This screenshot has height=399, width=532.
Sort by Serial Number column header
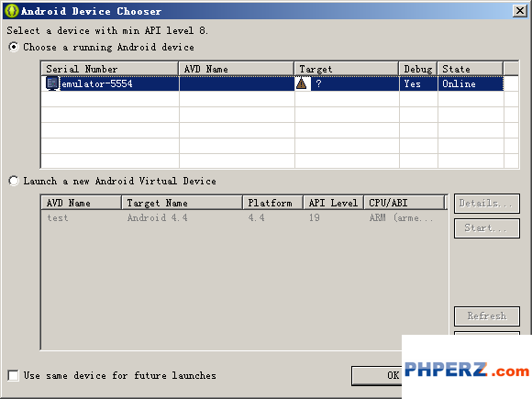point(110,69)
